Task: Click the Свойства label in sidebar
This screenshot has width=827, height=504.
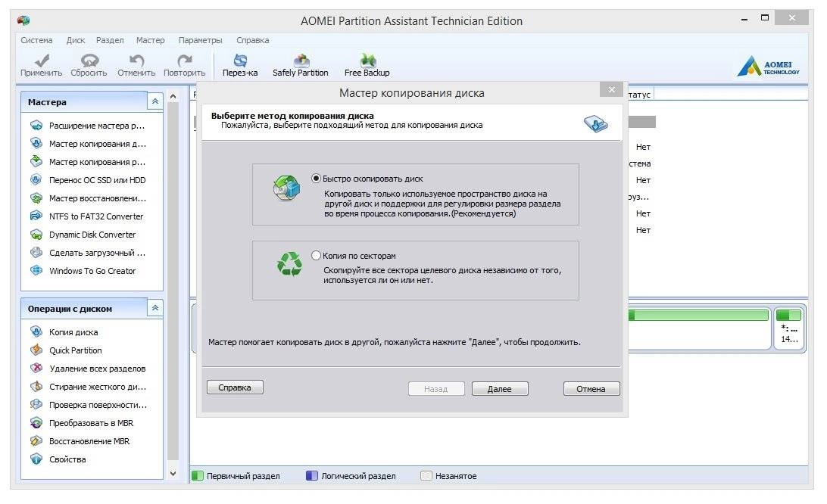Action: click(67, 459)
